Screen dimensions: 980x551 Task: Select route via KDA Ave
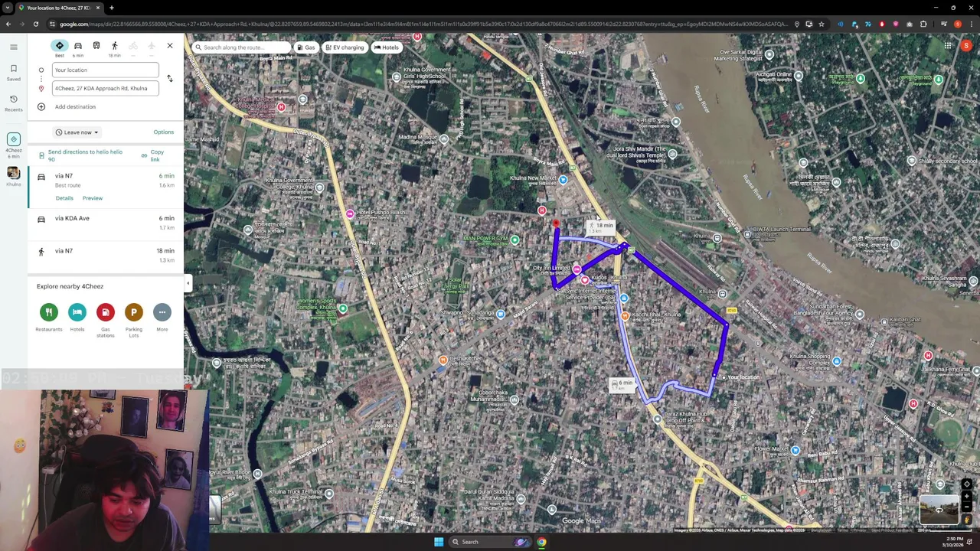[x=106, y=223]
